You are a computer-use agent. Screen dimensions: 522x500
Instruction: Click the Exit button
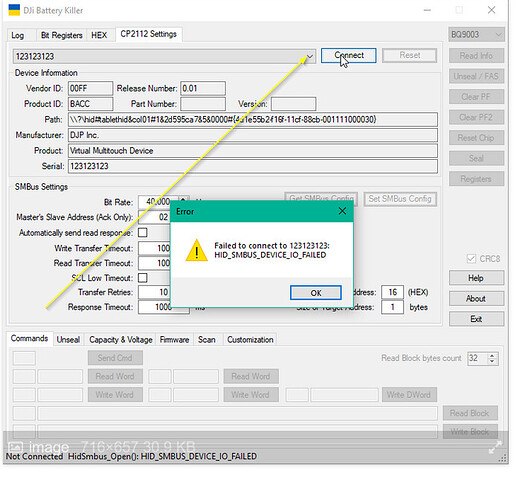click(x=476, y=319)
